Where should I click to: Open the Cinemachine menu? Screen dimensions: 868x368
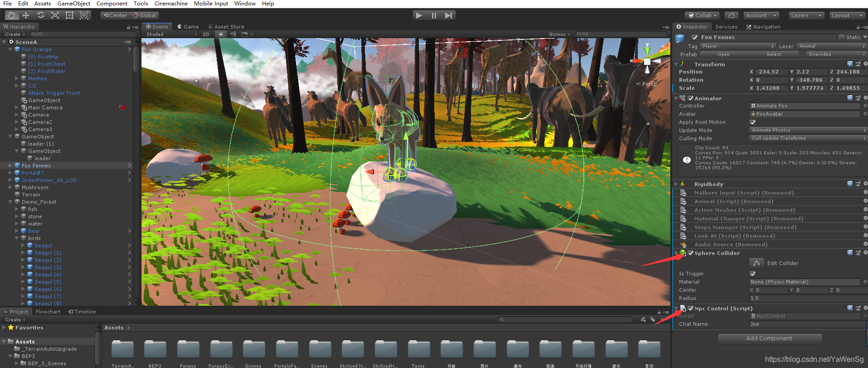tap(171, 4)
